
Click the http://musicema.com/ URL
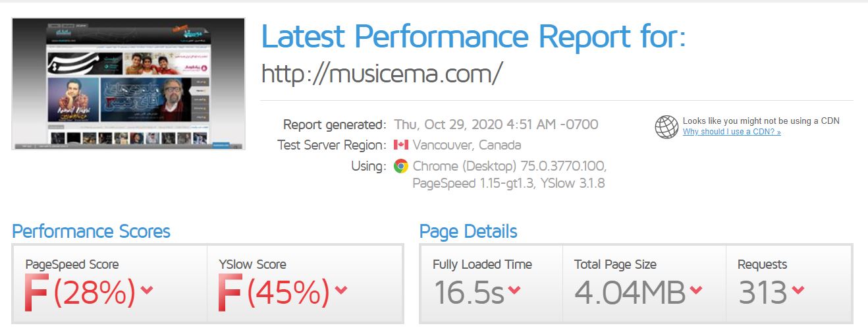click(382, 73)
